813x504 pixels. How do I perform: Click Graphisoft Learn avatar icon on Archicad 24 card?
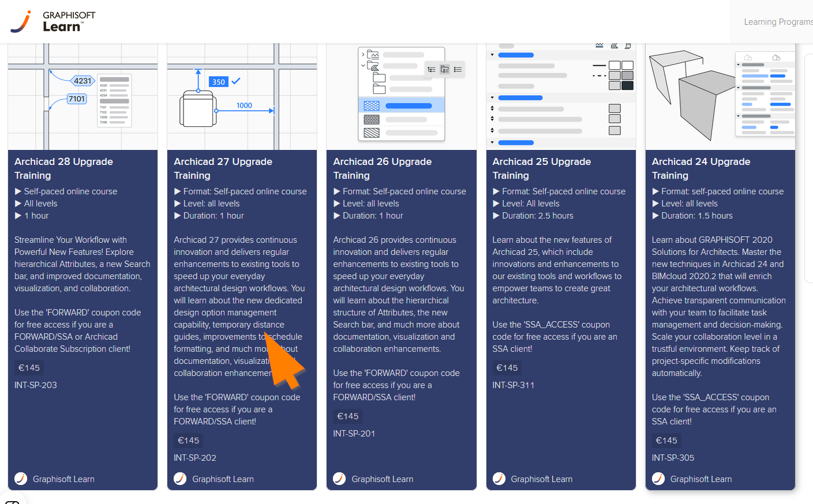click(658, 479)
